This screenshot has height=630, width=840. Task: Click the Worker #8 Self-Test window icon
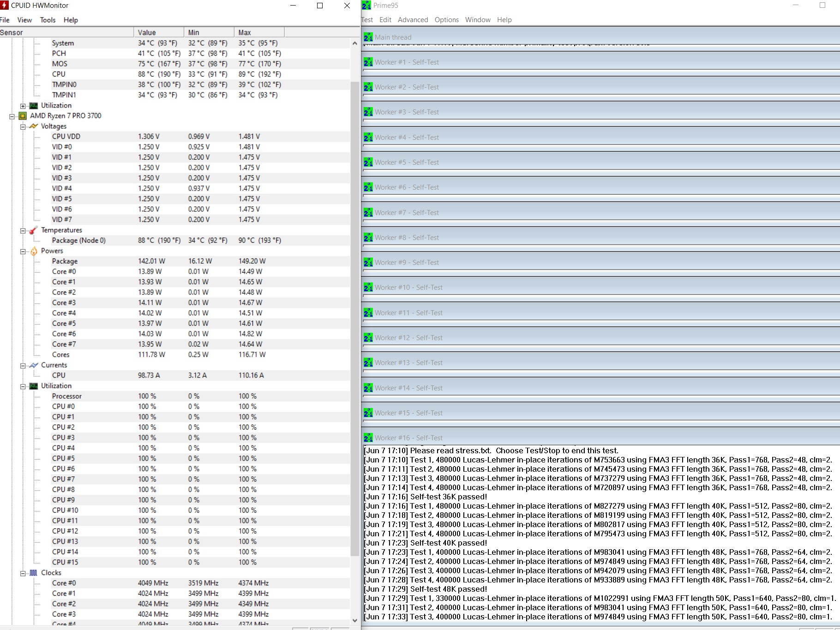tap(368, 238)
